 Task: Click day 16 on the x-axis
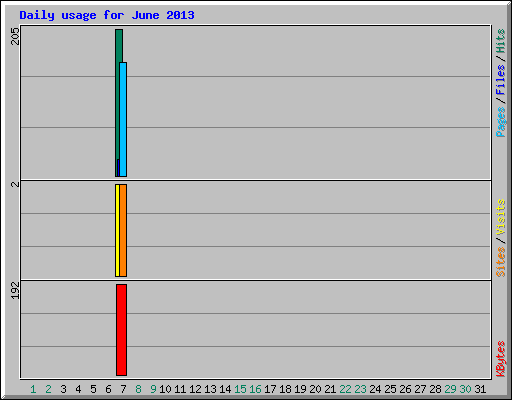(255, 389)
